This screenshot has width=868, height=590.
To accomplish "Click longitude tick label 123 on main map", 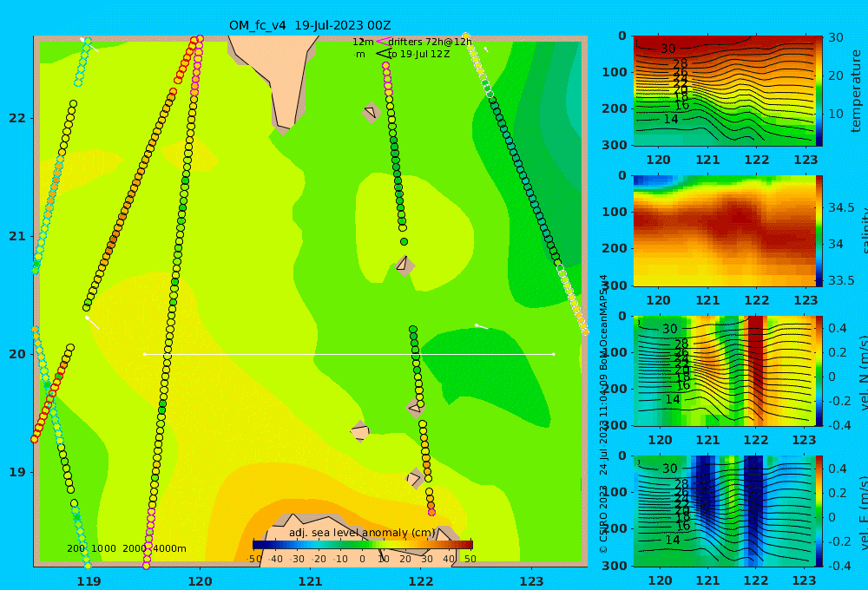I will (x=531, y=581).
